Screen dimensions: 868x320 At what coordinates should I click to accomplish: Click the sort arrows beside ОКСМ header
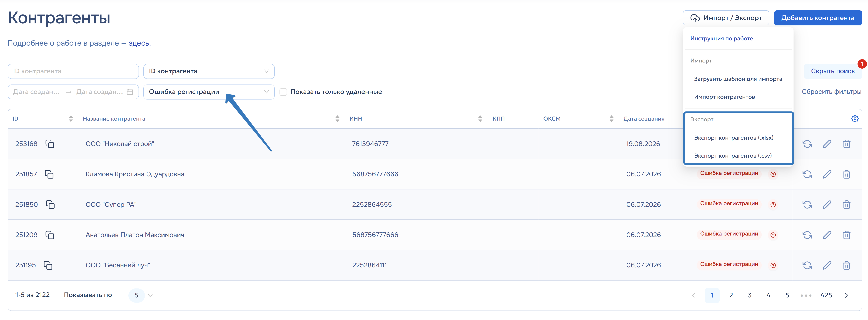pos(611,119)
